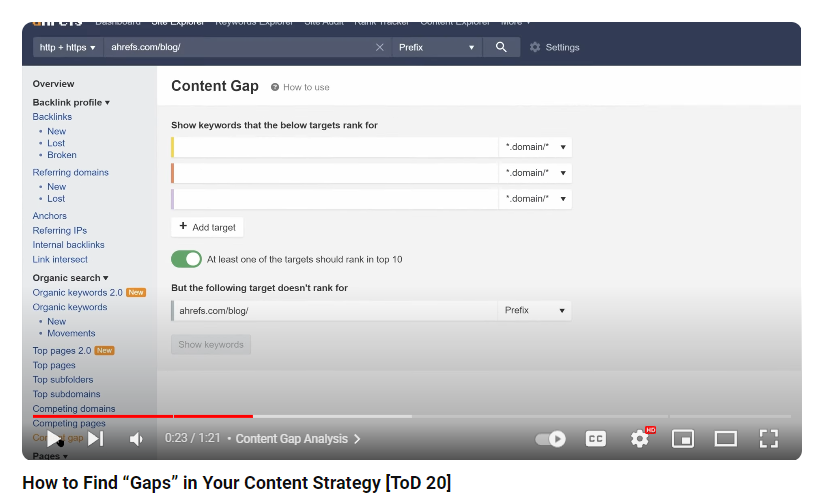Open the Prefix mode dropdown in top bar

tap(437, 47)
